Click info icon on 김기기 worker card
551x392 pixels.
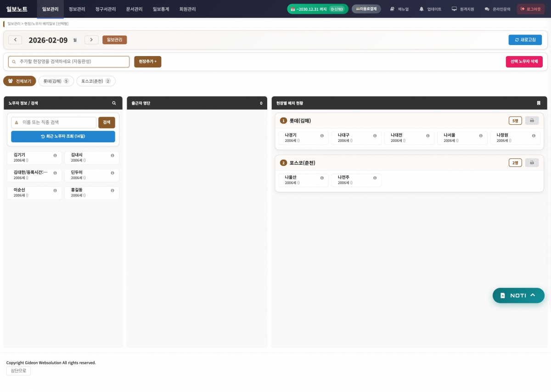point(55,156)
